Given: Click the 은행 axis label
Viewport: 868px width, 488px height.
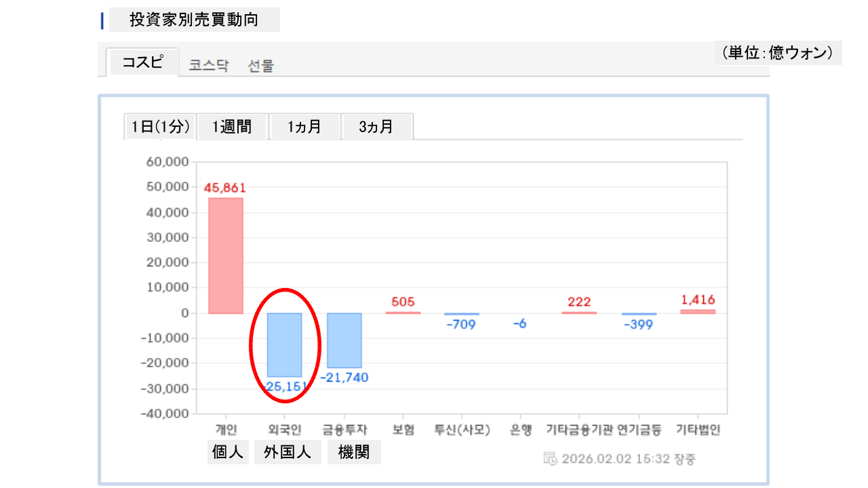Looking at the screenshot, I should [x=521, y=430].
